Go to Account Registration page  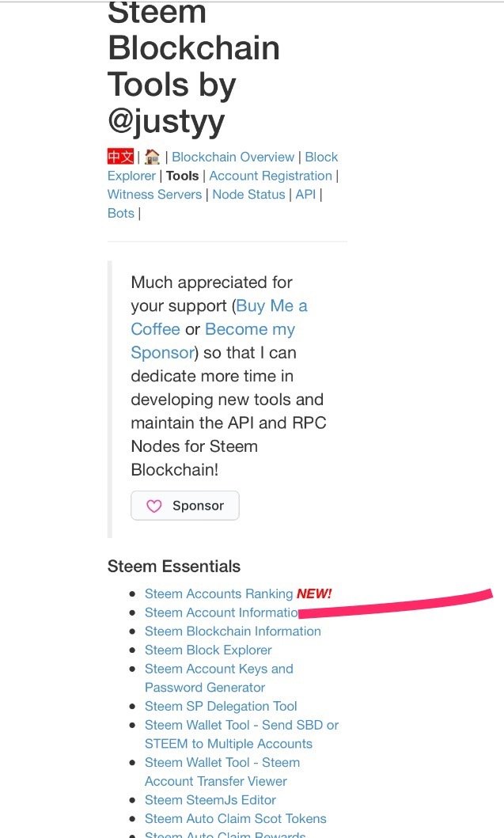click(271, 176)
